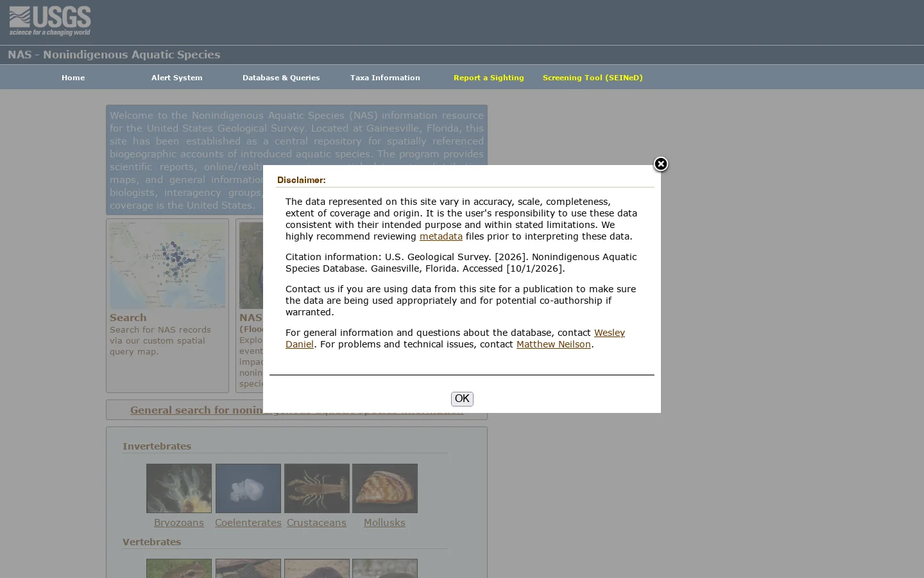The height and width of the screenshot is (578, 924).
Task: Contact Matthew Neilson via link
Action: [553, 344]
